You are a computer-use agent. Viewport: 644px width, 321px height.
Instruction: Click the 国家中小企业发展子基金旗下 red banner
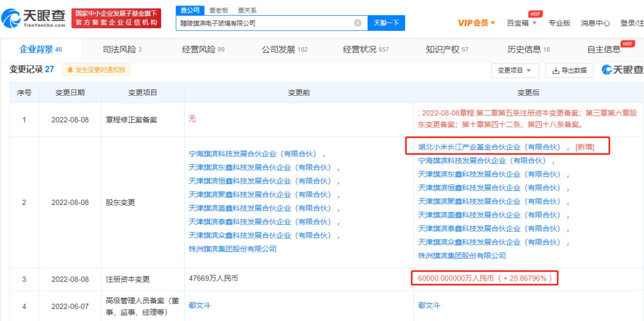click(116, 18)
